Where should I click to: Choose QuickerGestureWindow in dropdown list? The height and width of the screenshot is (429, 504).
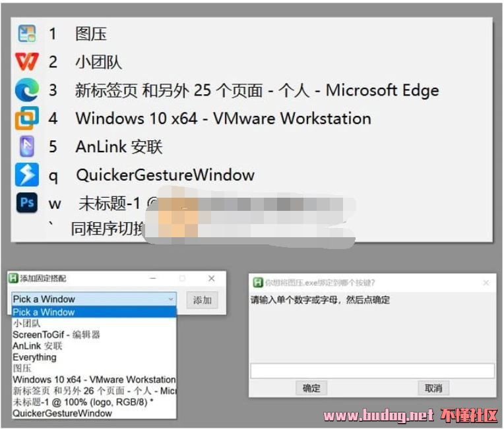tap(62, 413)
